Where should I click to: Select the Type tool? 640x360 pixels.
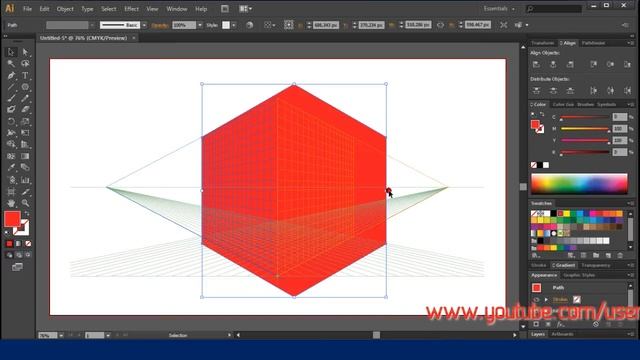[x=25, y=76]
